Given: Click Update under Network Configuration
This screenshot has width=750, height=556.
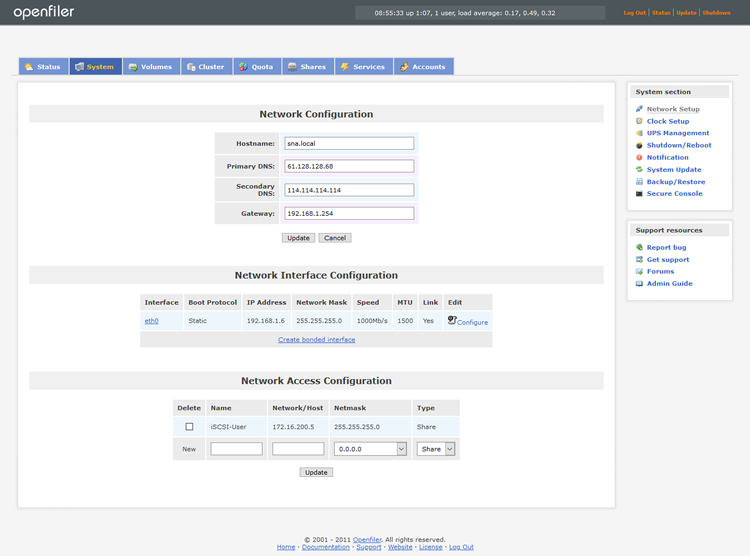Looking at the screenshot, I should tap(298, 238).
